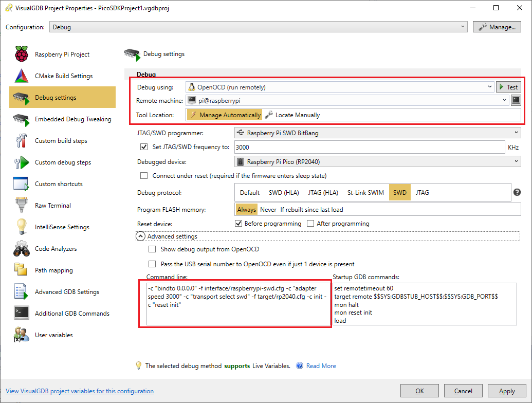Click the JTAG/SWD frequency input field
Viewport: 532px width, 403px height.
point(370,147)
